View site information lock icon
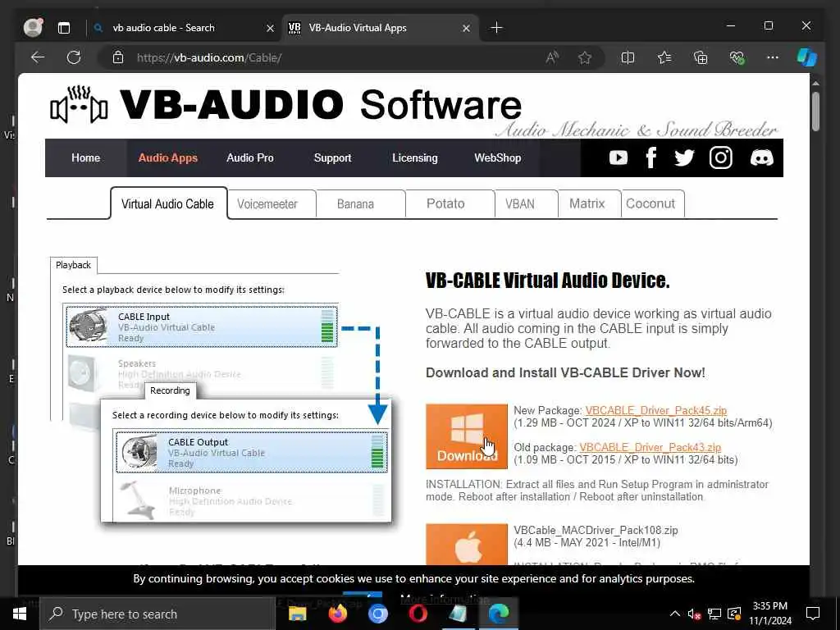The image size is (840, 630). coord(118,57)
